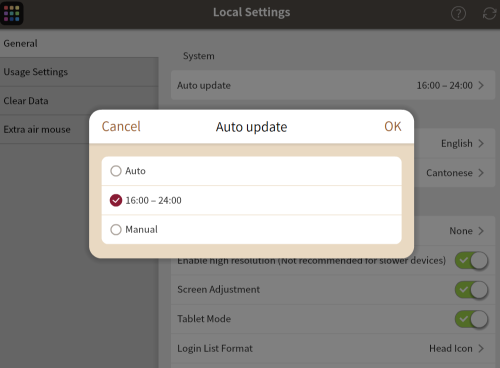Screen dimensions: 500x368
Task: Expand the None setting chevron
Action: click(481, 231)
